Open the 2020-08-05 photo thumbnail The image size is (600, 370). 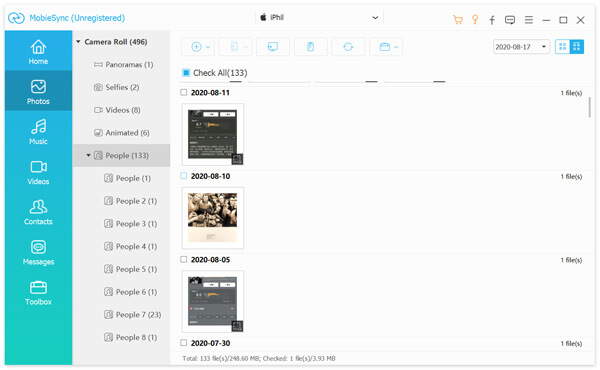(x=213, y=301)
